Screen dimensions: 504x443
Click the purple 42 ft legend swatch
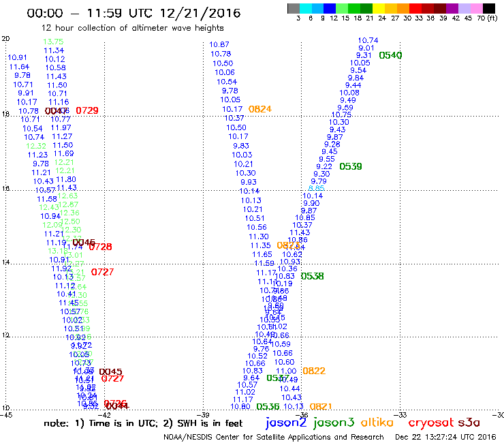click(452, 8)
